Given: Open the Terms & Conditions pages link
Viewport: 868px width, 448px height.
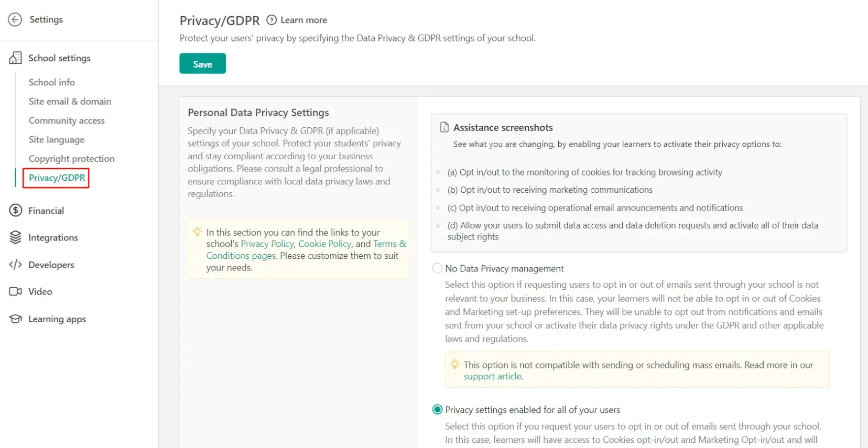Looking at the screenshot, I should [x=306, y=249].
